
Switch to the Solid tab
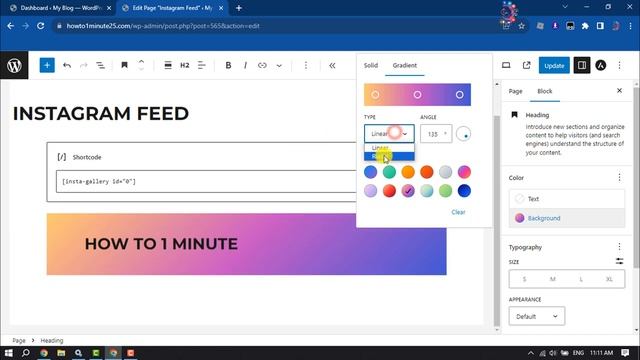[x=371, y=65]
